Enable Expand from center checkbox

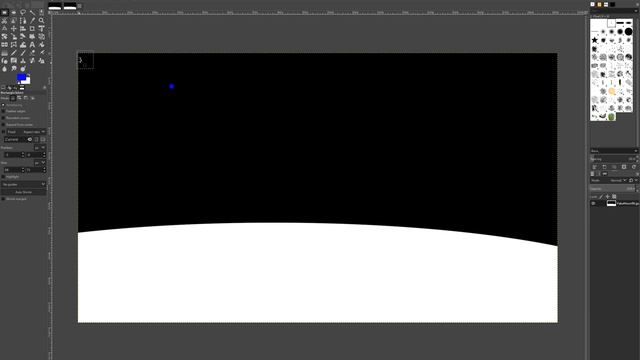(x=3, y=124)
